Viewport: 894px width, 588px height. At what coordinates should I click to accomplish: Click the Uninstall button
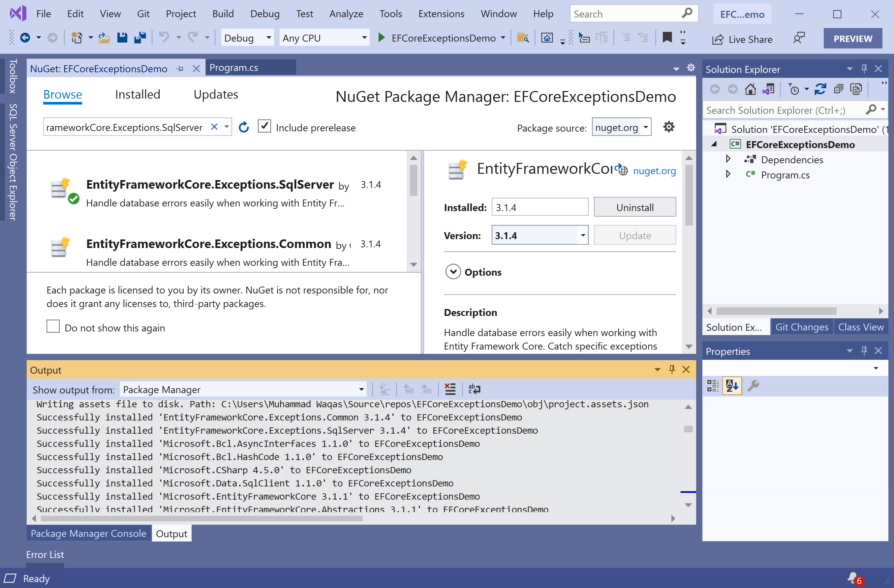coord(634,207)
